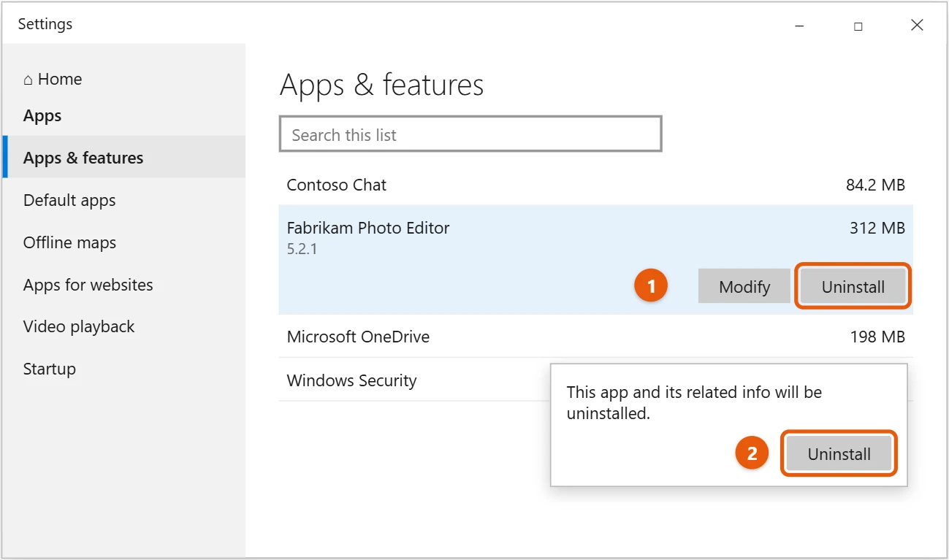Viewport: 949px width, 560px height.
Task: Click the bold 'Apps' sidebar header
Action: pyautogui.click(x=42, y=115)
